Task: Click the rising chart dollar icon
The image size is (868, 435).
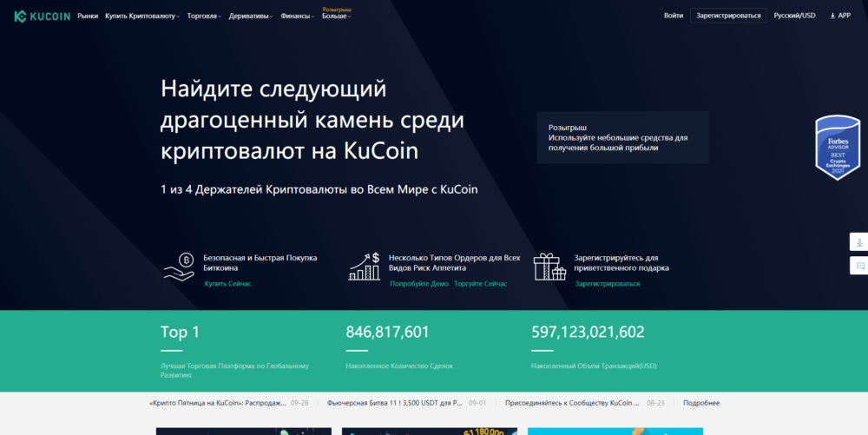Action: 365,266
